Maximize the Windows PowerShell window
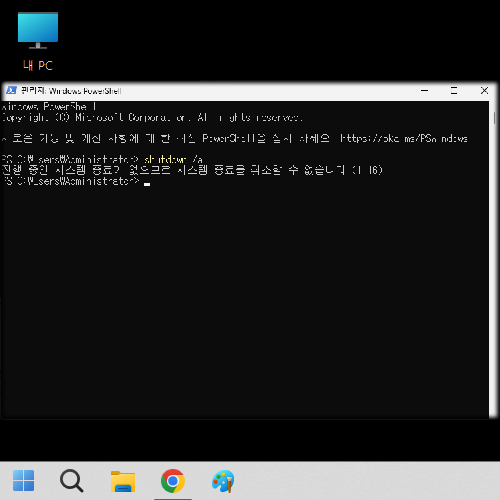 click(454, 90)
